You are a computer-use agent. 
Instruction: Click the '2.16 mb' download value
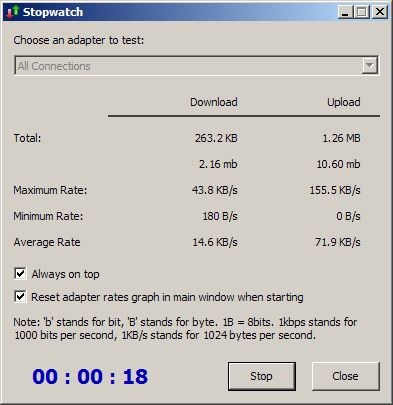point(218,164)
